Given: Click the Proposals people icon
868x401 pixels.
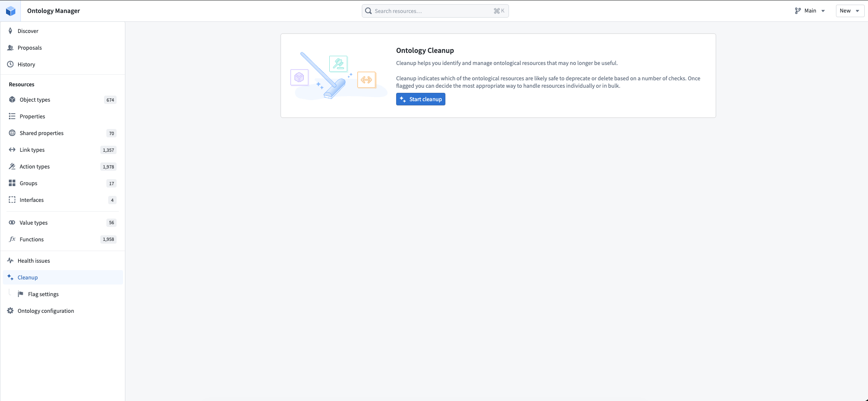Looking at the screenshot, I should pyautogui.click(x=10, y=48).
